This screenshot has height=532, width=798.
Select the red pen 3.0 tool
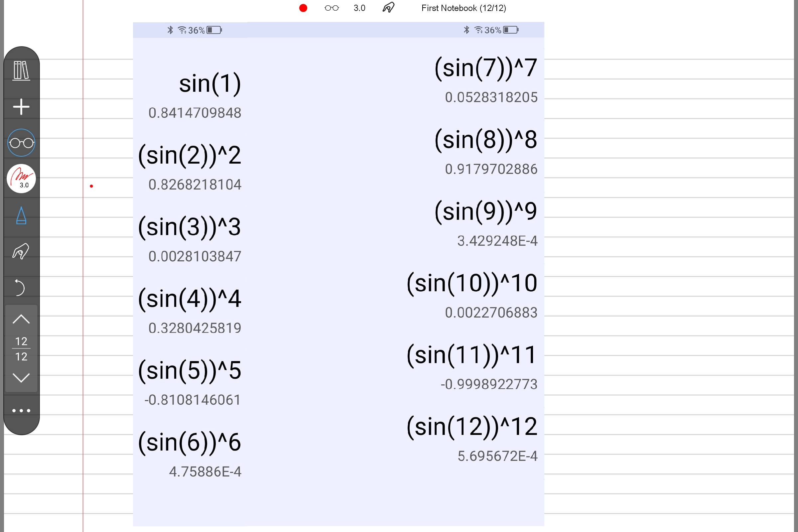point(21,179)
